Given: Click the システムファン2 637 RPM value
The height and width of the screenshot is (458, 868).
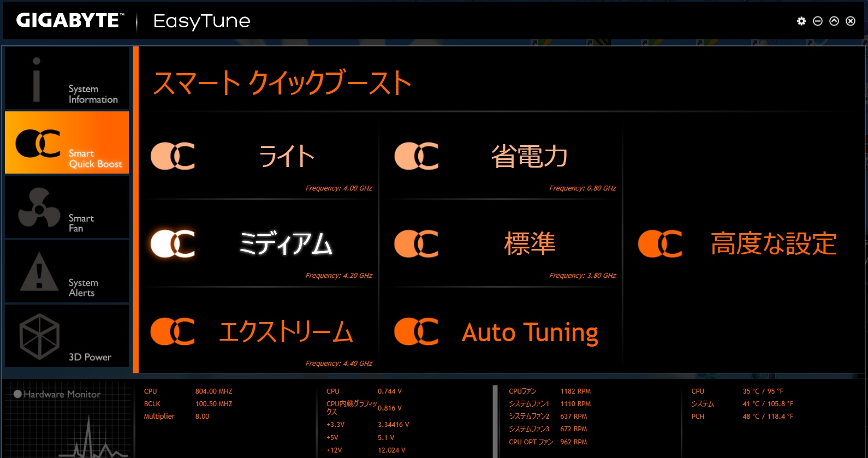Looking at the screenshot, I should click(574, 417).
